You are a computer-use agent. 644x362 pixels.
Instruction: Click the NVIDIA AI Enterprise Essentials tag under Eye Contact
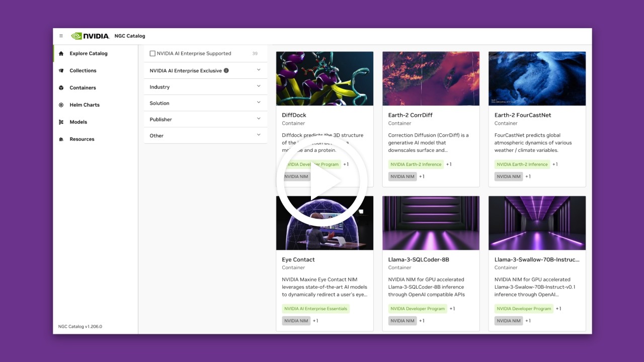[315, 309]
